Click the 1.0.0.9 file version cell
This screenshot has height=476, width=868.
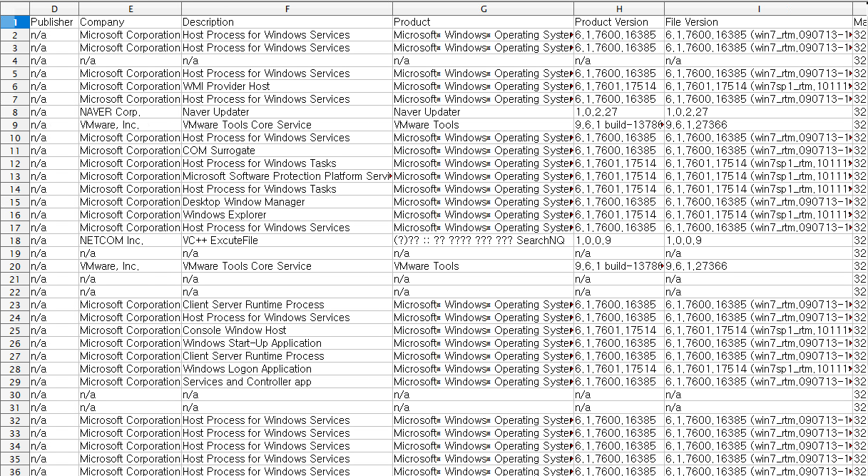[758, 240]
